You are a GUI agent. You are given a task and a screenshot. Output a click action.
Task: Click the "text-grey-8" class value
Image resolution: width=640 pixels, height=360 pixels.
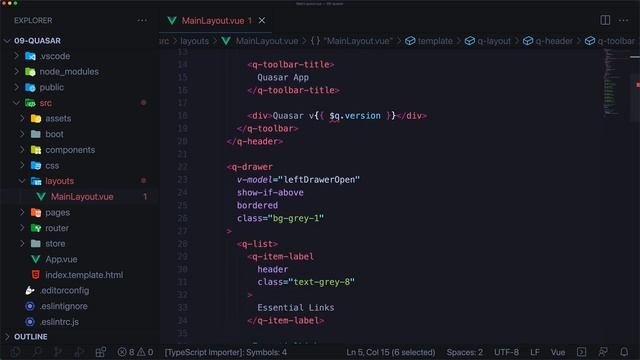tap(321, 282)
